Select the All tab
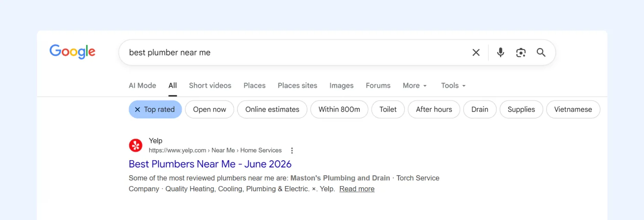The image size is (644, 220). click(173, 86)
